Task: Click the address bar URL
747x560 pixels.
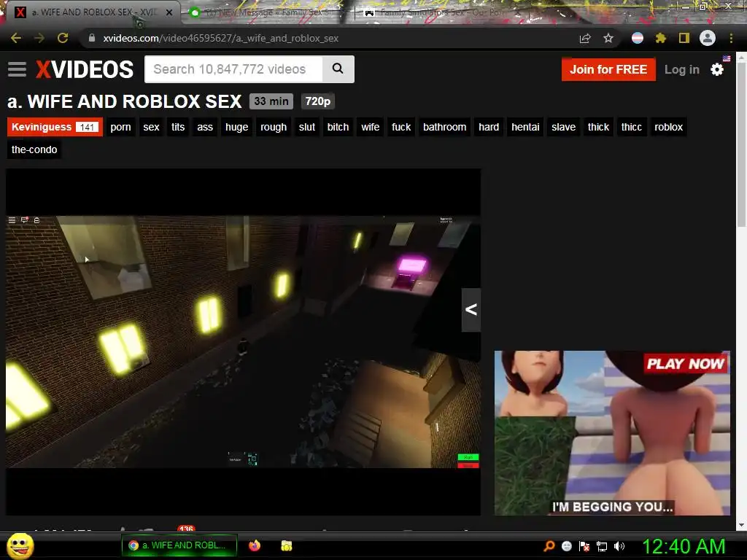Action: click(220, 38)
